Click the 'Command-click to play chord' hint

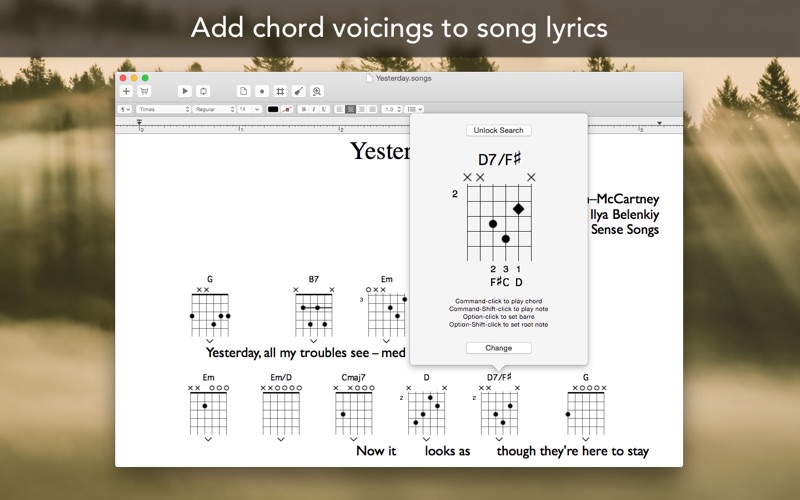click(498, 301)
